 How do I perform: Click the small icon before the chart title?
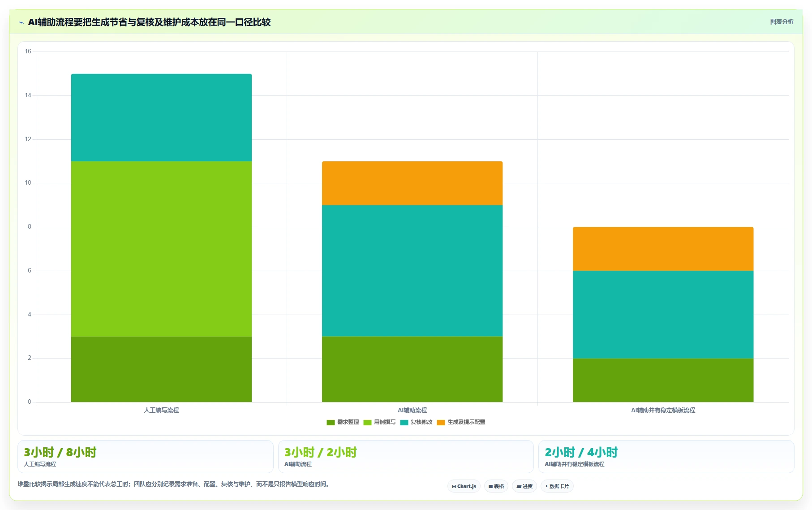pyautogui.click(x=21, y=22)
